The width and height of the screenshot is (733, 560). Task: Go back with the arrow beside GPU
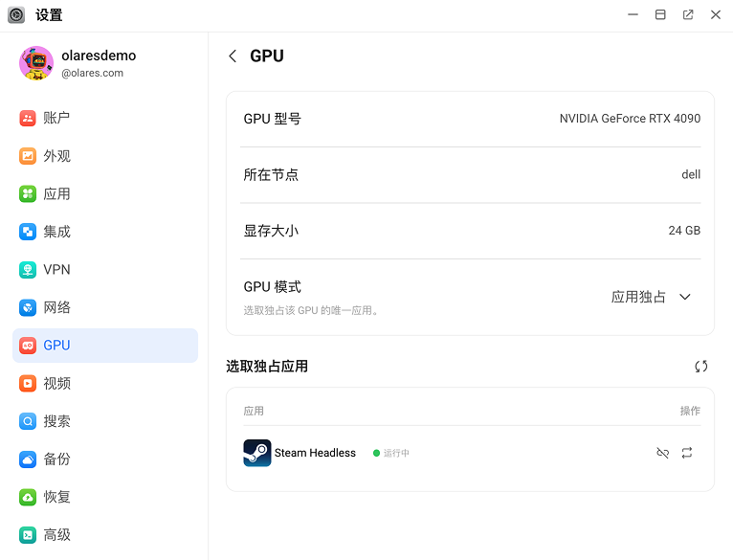233,56
